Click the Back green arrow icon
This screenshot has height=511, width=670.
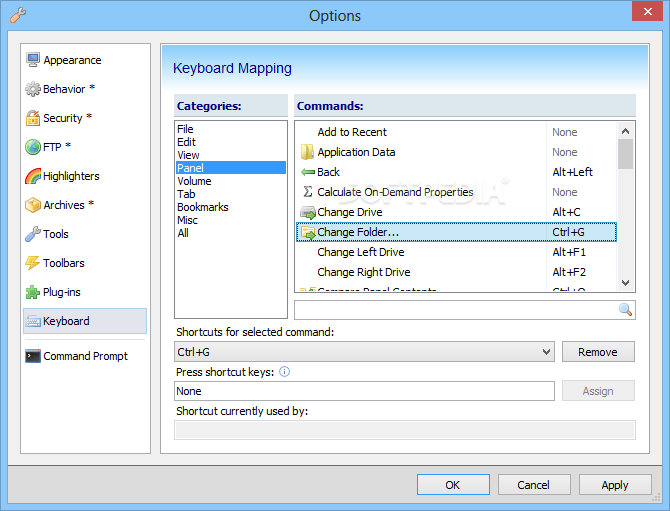click(x=308, y=172)
